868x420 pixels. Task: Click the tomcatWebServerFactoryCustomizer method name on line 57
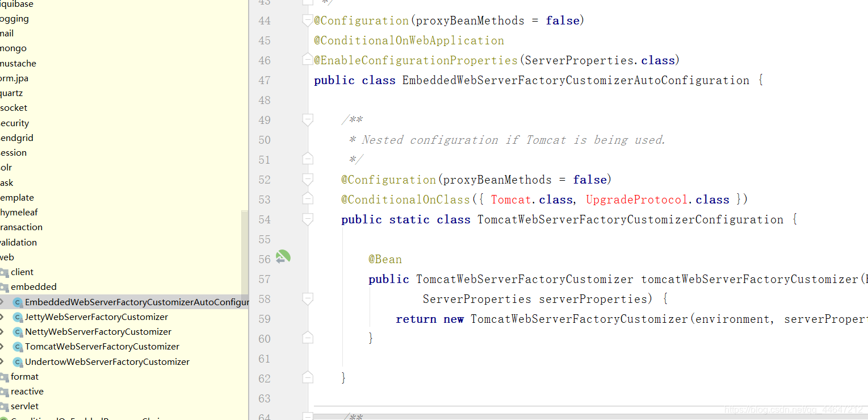pyautogui.click(x=749, y=280)
